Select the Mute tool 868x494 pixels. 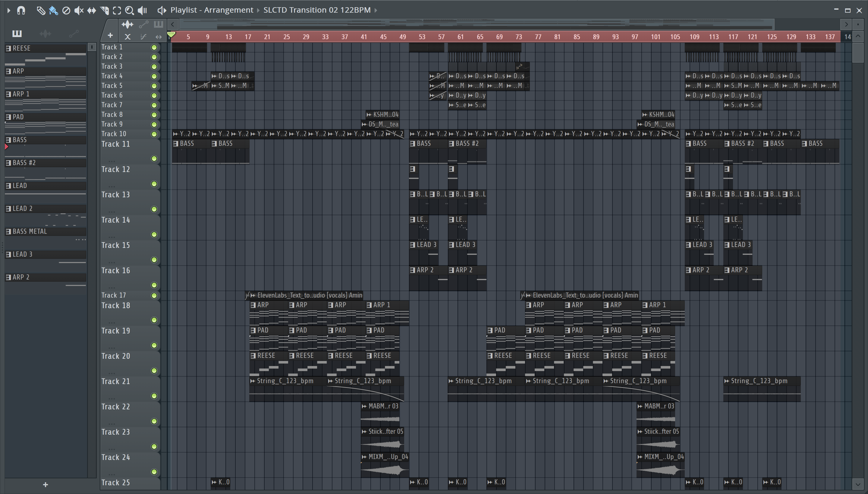click(79, 11)
